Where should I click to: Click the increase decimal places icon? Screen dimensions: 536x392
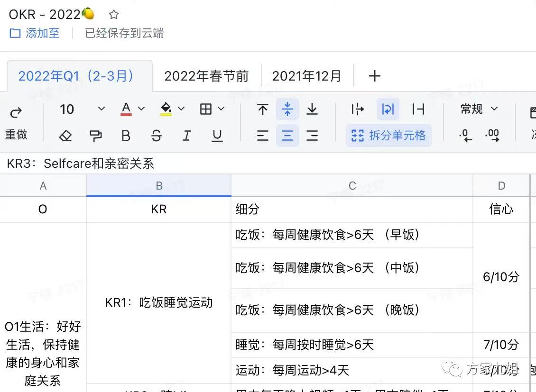click(492, 136)
